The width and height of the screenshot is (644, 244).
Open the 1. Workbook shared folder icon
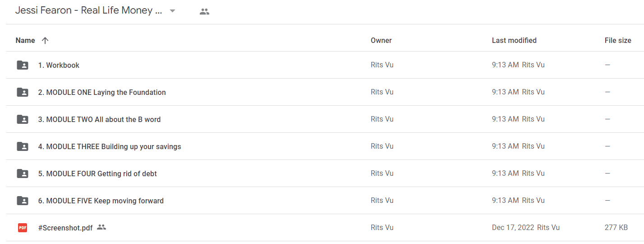pyautogui.click(x=23, y=65)
